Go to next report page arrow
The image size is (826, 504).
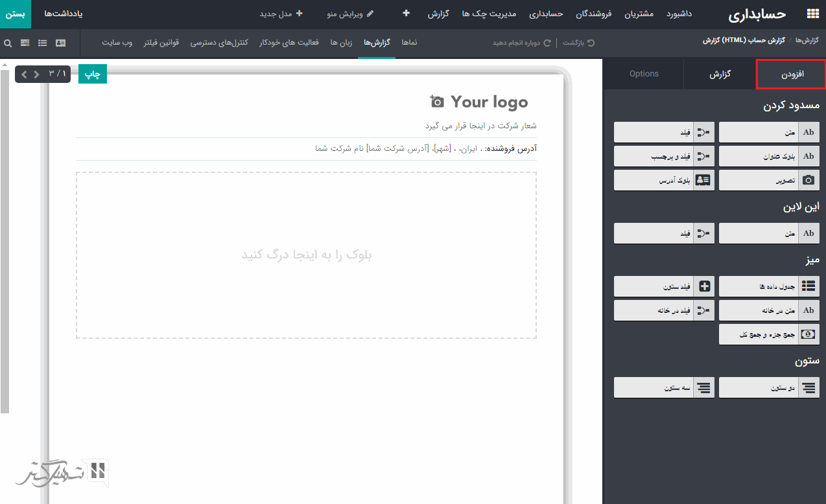(36, 74)
